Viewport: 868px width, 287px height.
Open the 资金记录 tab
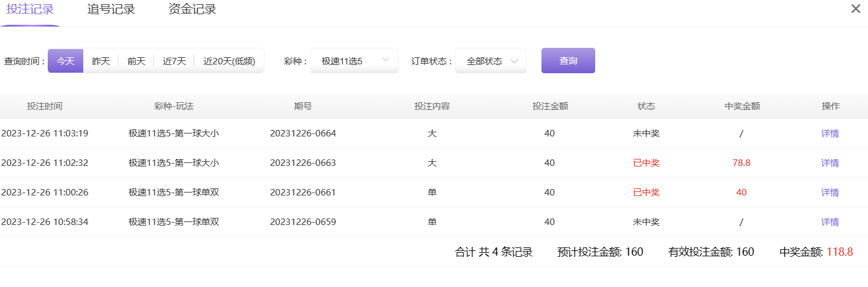(x=192, y=9)
